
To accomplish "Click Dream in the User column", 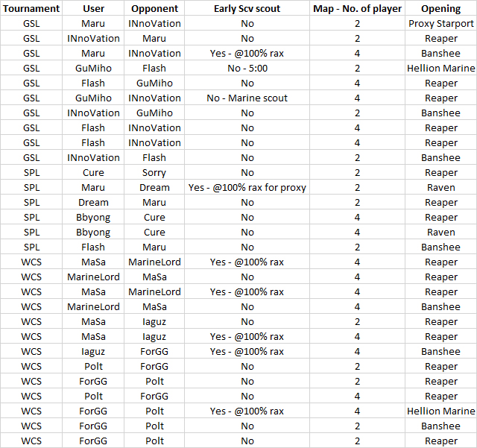I will (x=93, y=202).
